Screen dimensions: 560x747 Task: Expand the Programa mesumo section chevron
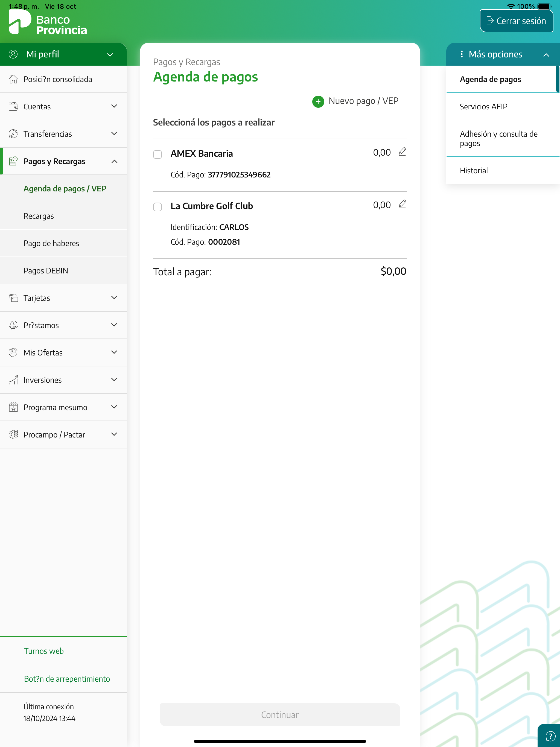114,407
